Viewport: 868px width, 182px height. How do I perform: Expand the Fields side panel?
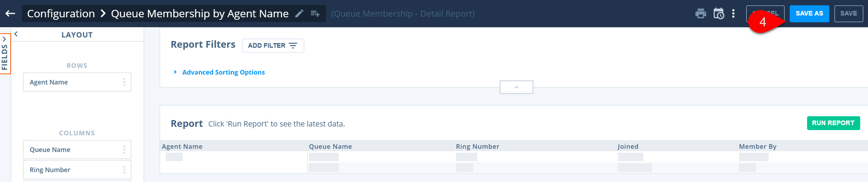[5, 54]
